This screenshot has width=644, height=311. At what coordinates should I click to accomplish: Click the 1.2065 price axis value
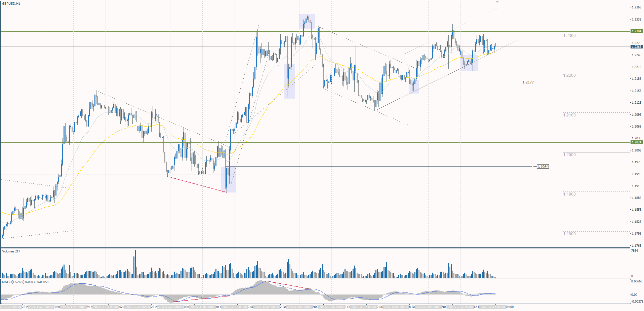(637, 127)
